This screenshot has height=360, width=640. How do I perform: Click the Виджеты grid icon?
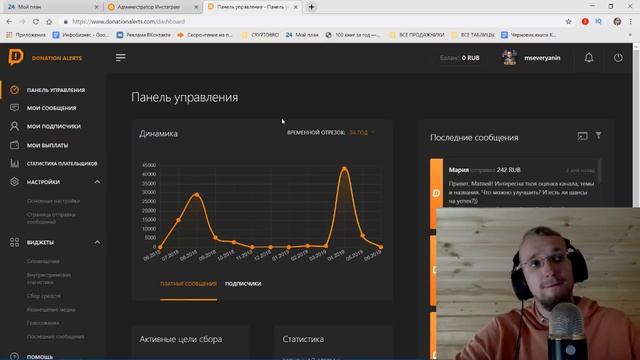(14, 242)
